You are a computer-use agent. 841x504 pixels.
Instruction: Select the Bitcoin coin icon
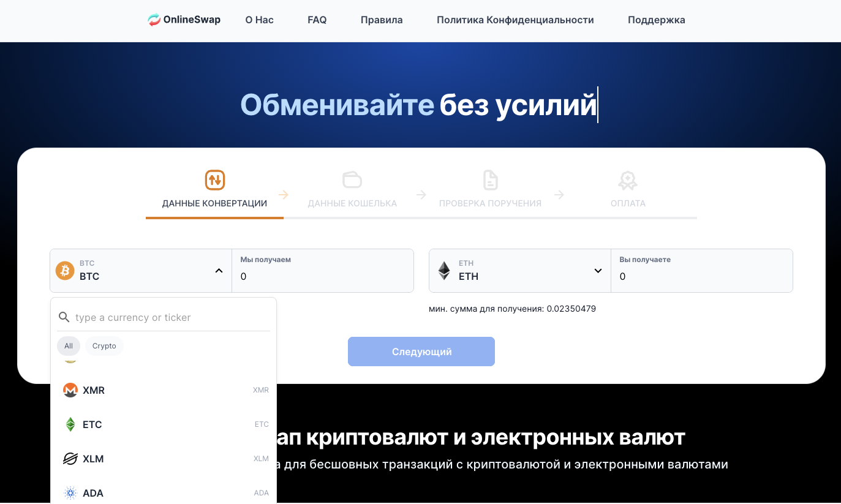point(64,270)
